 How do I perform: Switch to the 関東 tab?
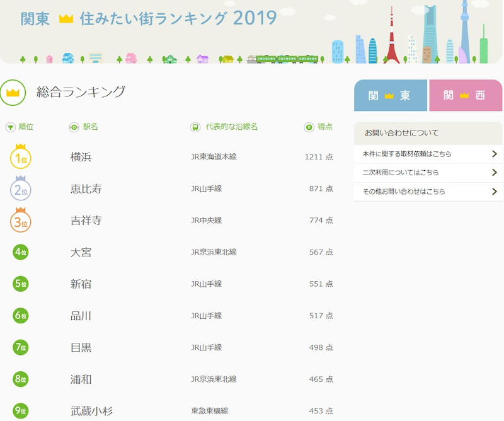pos(390,95)
